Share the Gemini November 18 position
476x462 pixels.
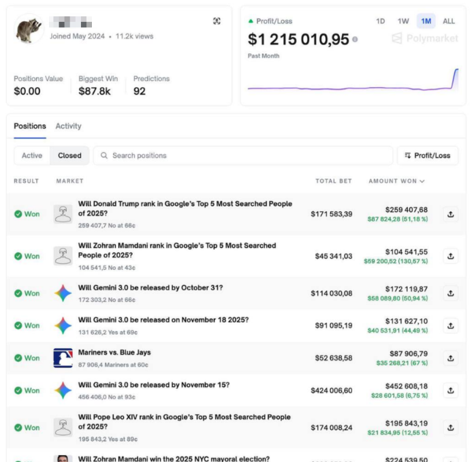point(451,326)
